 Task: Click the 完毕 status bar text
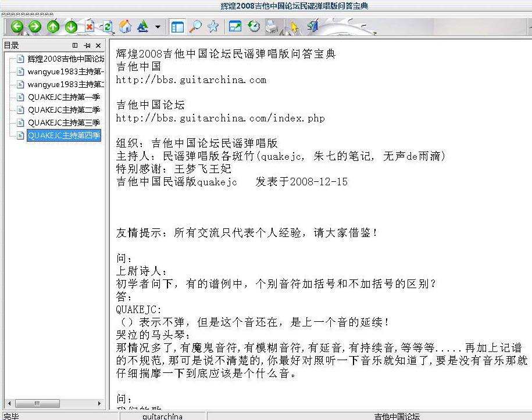point(11,417)
